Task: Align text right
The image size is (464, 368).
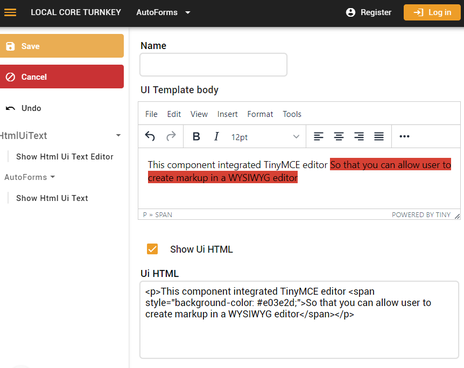Action: (359, 136)
